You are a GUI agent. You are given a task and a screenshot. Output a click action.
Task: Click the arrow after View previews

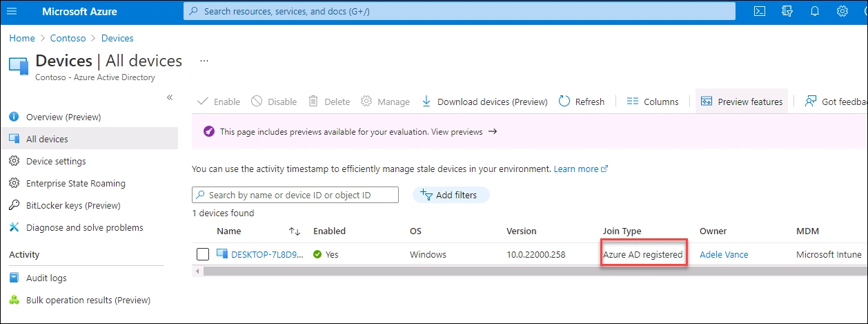point(493,131)
